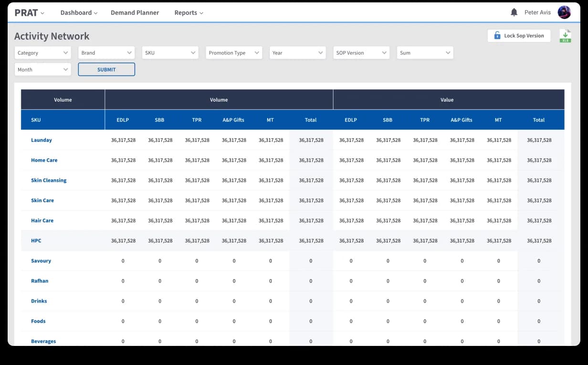588x365 pixels.
Task: Expand the SOP Version dropdown
Action: point(361,53)
